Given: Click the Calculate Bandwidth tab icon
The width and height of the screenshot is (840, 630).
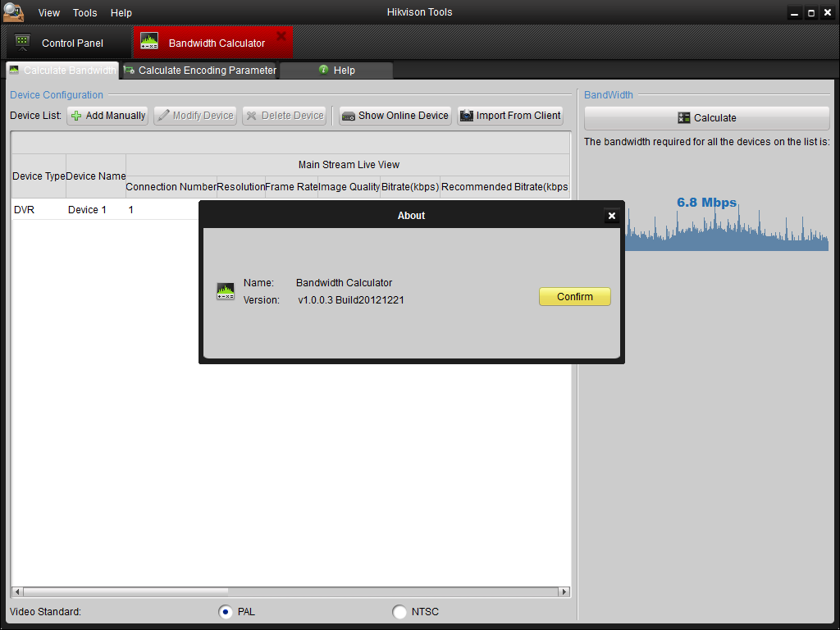Looking at the screenshot, I should click(x=14, y=71).
